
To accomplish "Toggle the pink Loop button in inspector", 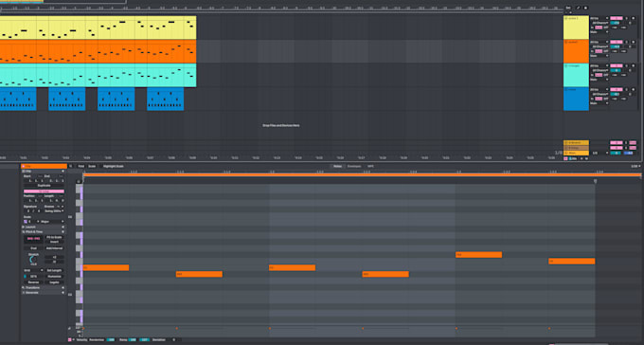I will pos(44,191).
